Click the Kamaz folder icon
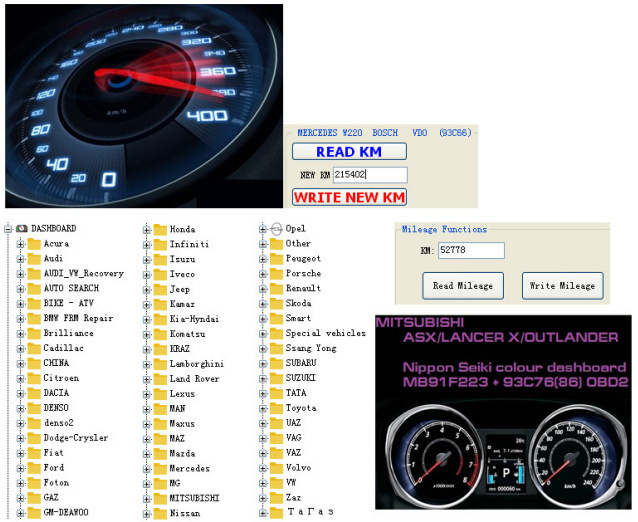 (x=160, y=304)
